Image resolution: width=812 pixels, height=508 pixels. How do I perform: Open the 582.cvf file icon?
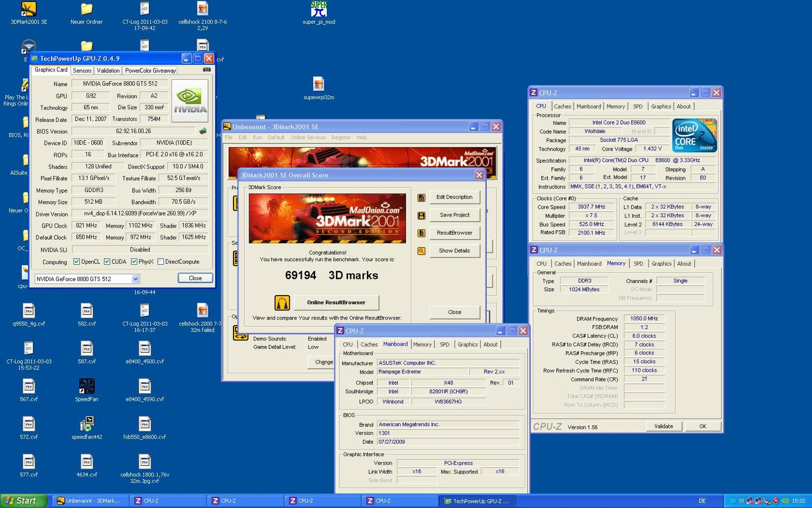pyautogui.click(x=87, y=310)
